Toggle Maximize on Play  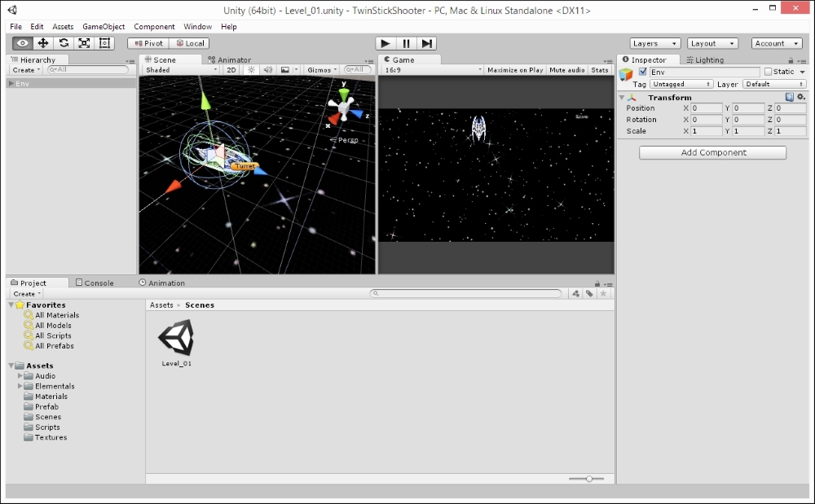tap(515, 70)
